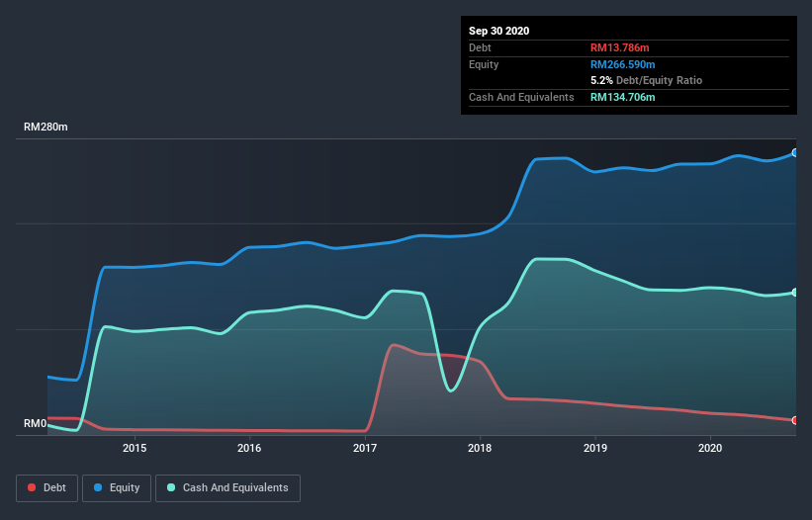Click the RM280m y-axis label
This screenshot has height=520, width=812.
tap(45, 127)
